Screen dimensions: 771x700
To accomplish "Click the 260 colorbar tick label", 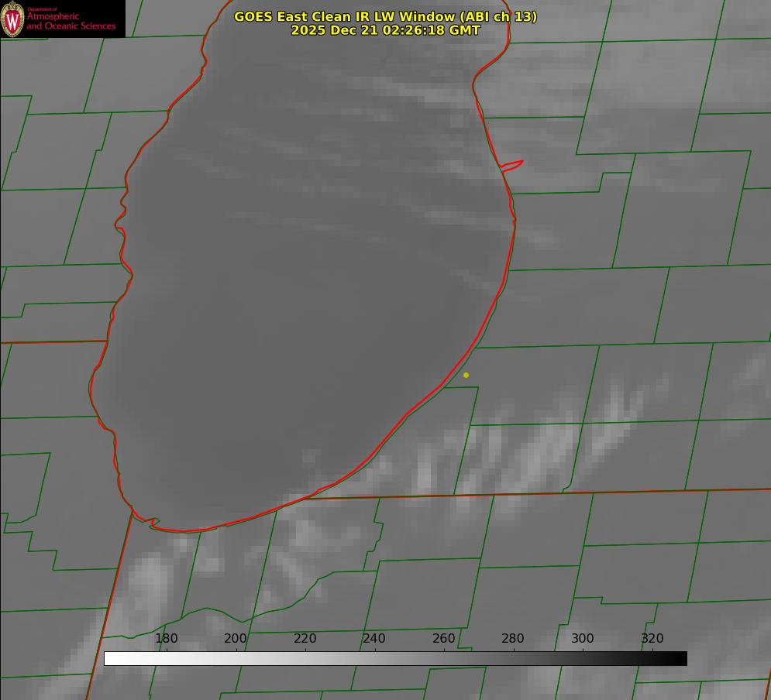I will click(444, 639).
